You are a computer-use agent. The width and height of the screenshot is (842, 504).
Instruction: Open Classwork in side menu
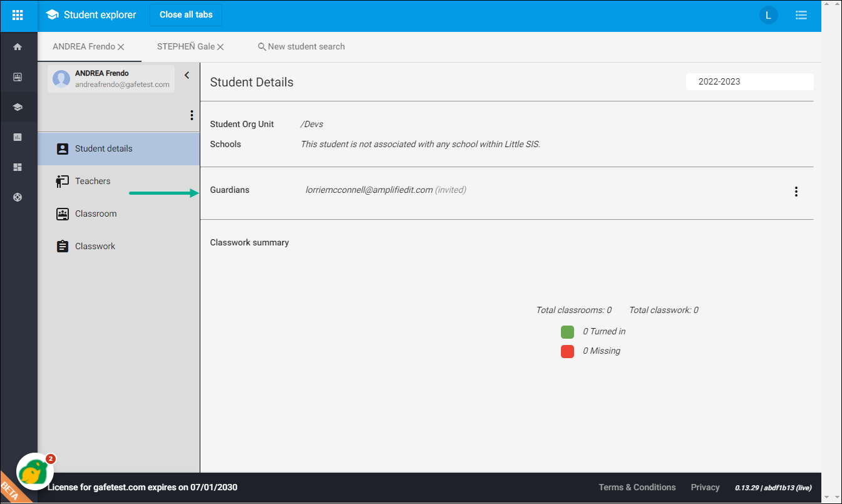(x=119, y=246)
